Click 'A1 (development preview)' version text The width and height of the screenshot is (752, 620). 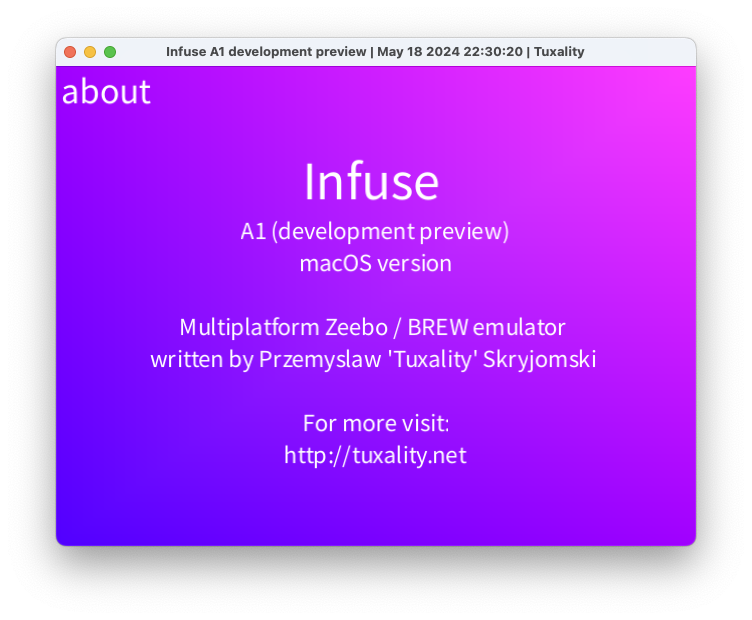[x=375, y=232]
